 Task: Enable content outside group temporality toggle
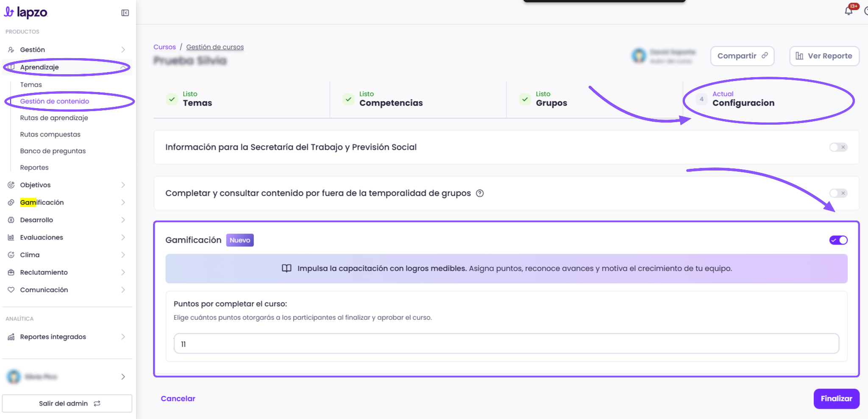click(x=838, y=193)
